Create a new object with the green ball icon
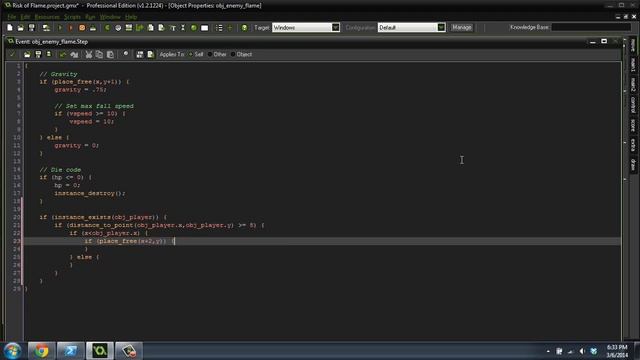Viewport: 640px width, 360px height. coord(194,27)
